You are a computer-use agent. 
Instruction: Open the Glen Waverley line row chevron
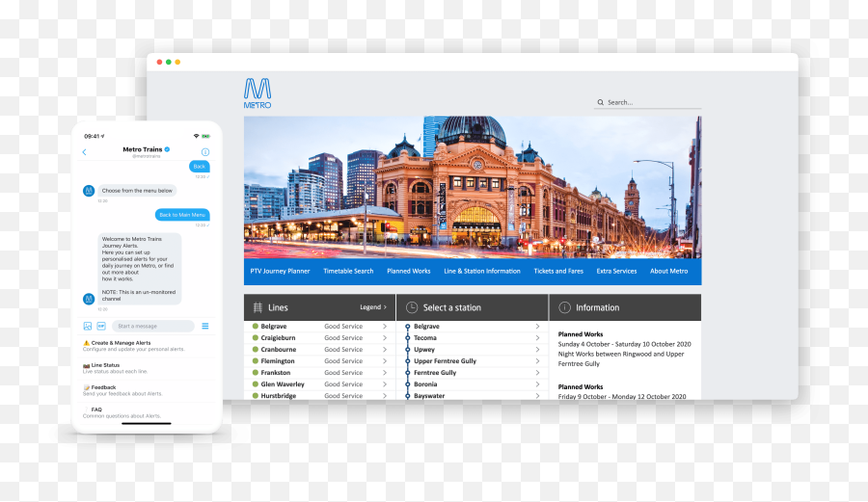[385, 384]
